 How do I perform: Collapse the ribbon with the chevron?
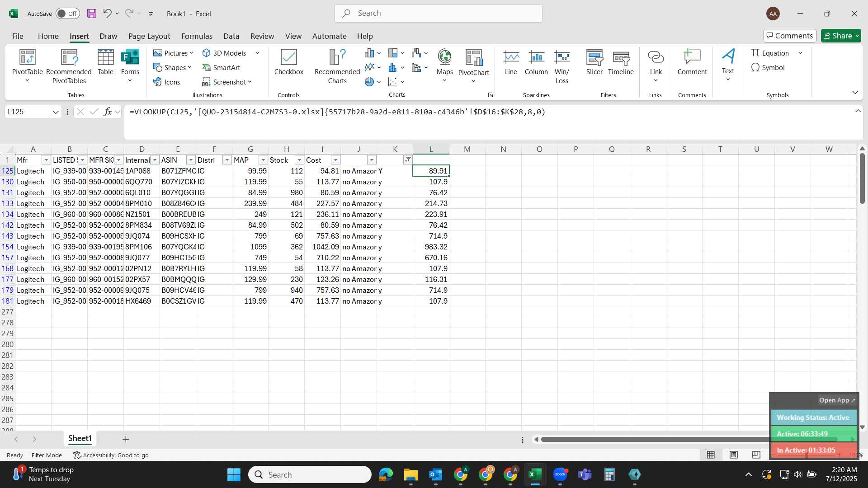pyautogui.click(x=855, y=93)
